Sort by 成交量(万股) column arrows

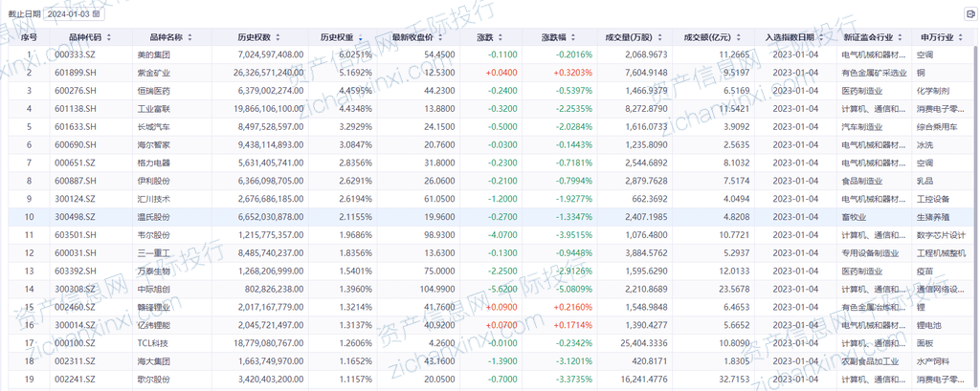coord(660,37)
